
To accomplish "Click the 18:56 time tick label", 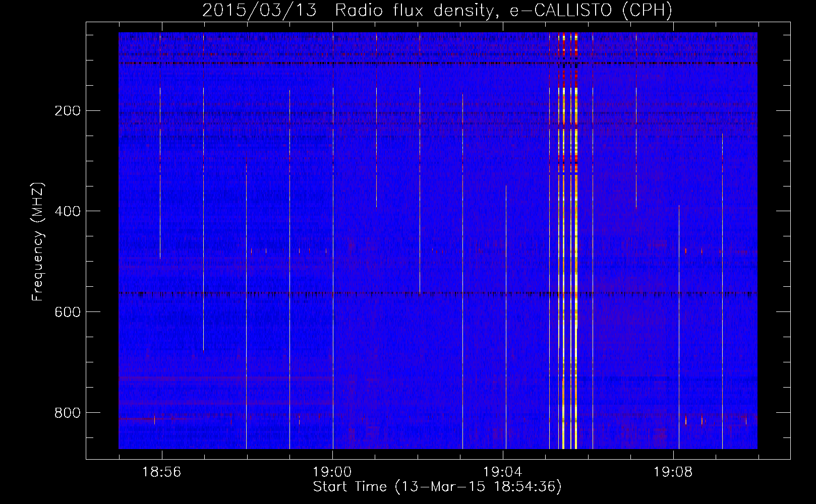I will coord(161,472).
